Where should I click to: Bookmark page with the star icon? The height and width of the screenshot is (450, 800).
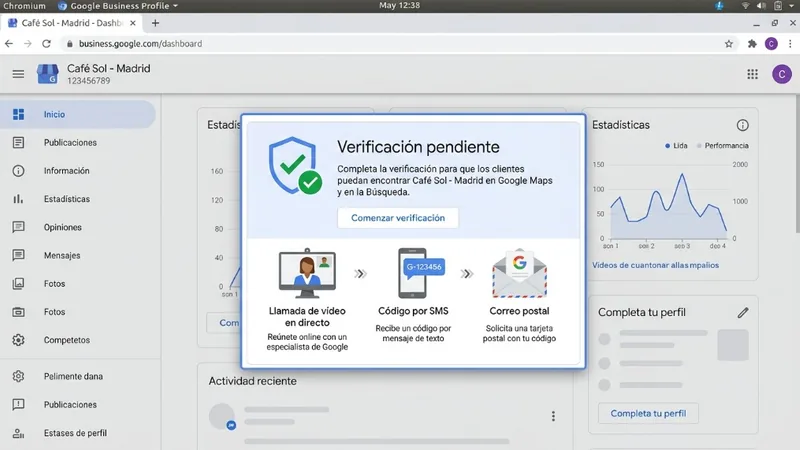[x=729, y=44]
